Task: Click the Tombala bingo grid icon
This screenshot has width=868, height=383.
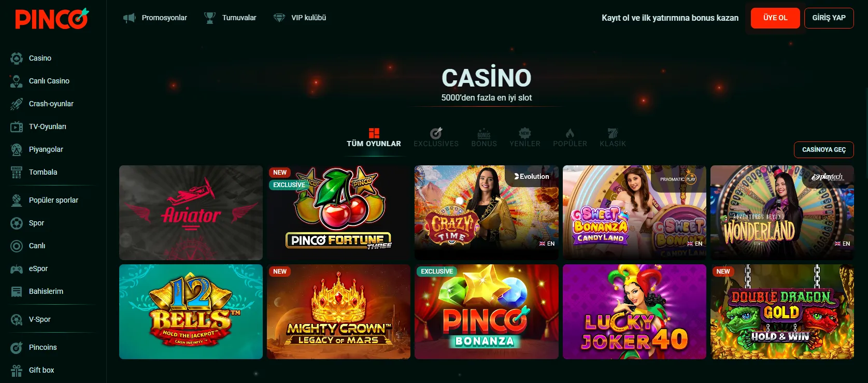Action: 17,172
